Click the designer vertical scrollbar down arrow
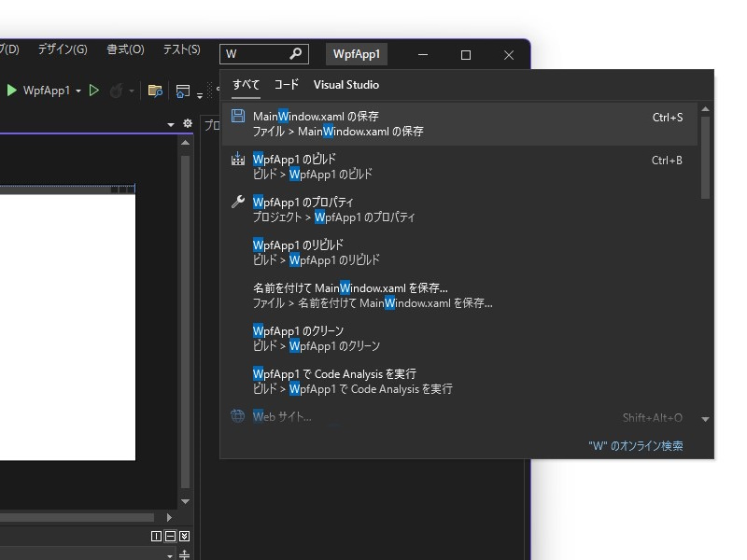The image size is (747, 560). coord(185,501)
